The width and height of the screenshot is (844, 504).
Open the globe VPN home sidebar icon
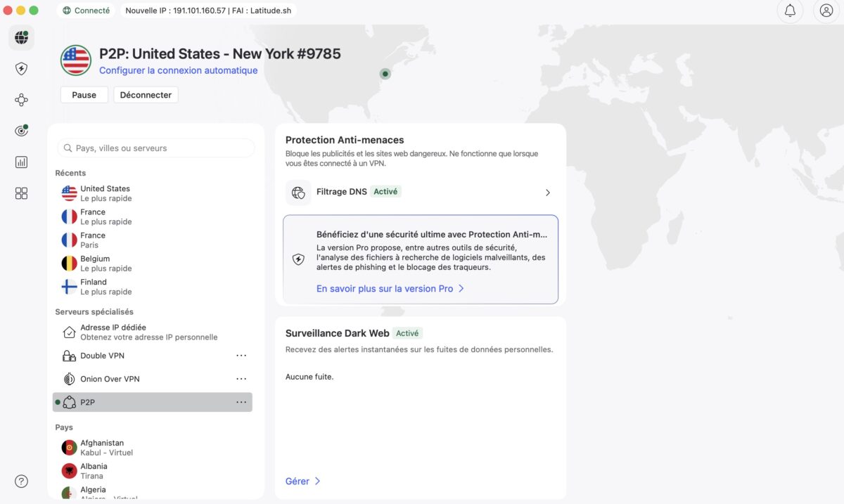coord(21,37)
